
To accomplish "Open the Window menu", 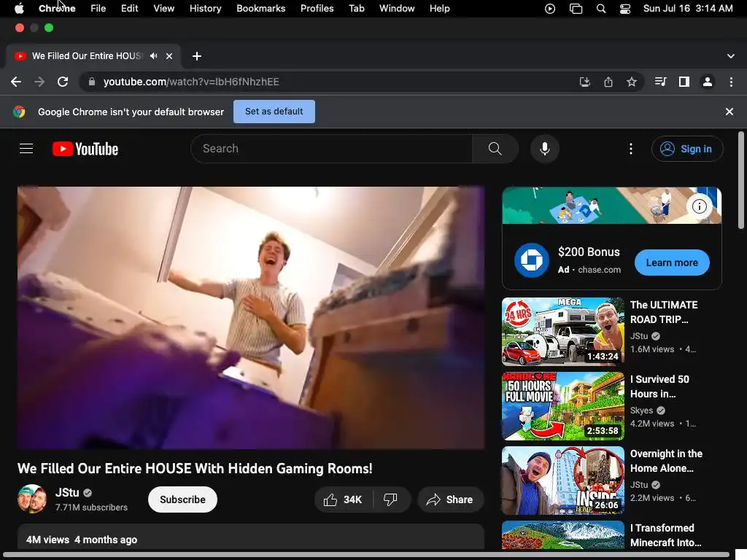I will tap(397, 9).
